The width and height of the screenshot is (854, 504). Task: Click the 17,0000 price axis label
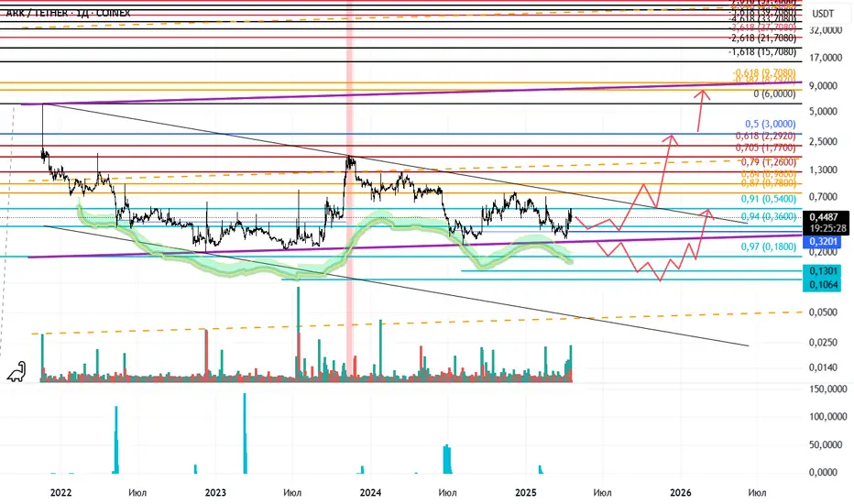[826, 58]
